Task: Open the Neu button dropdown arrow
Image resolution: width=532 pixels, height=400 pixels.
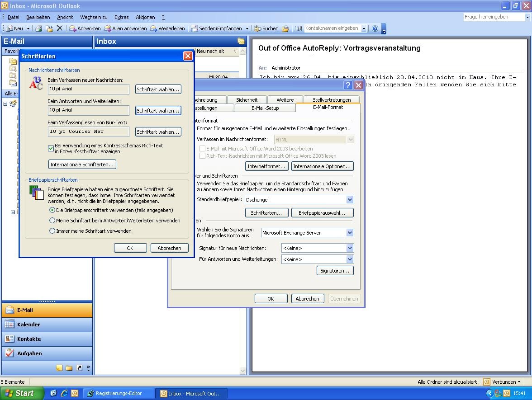Action: 28,29
